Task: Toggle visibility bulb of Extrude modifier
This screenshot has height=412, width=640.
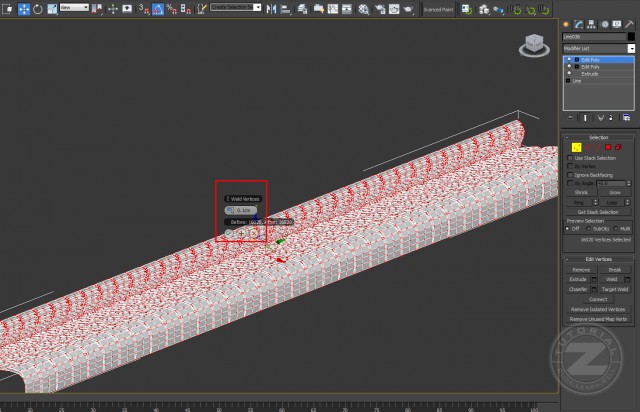Action: click(569, 73)
